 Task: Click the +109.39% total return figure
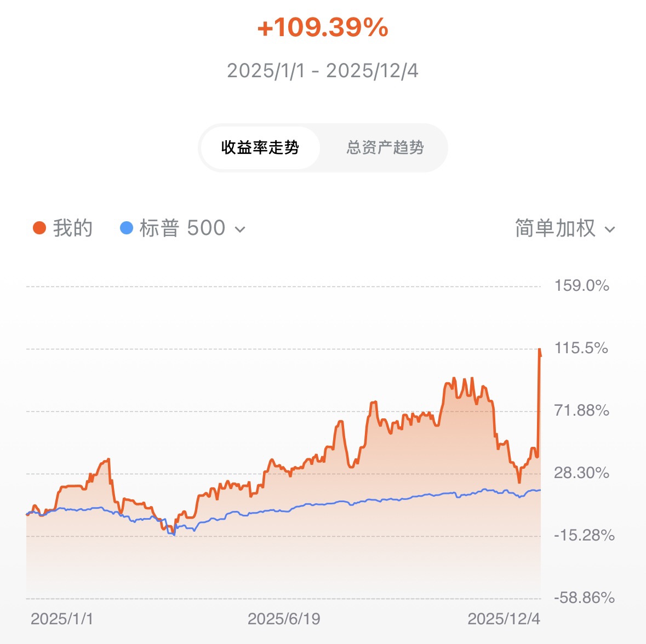(323, 28)
